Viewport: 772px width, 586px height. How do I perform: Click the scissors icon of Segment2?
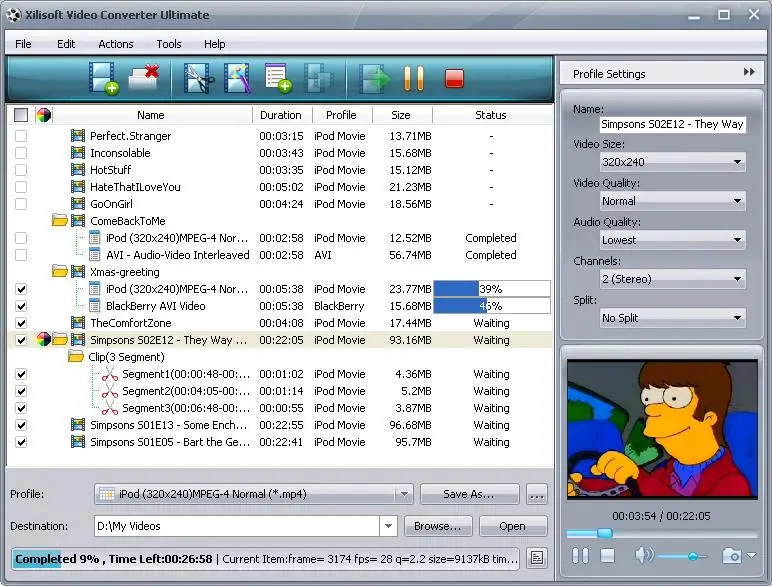click(110, 391)
